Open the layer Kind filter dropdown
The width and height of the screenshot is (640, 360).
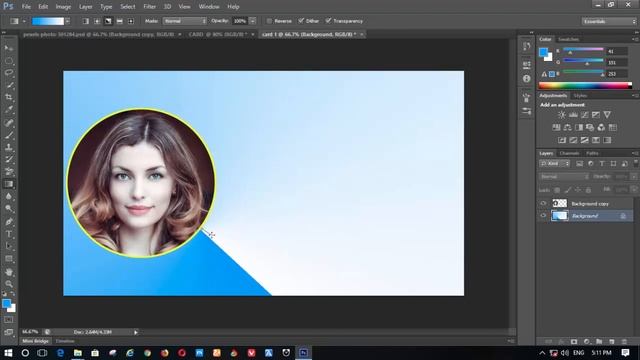tap(554, 164)
